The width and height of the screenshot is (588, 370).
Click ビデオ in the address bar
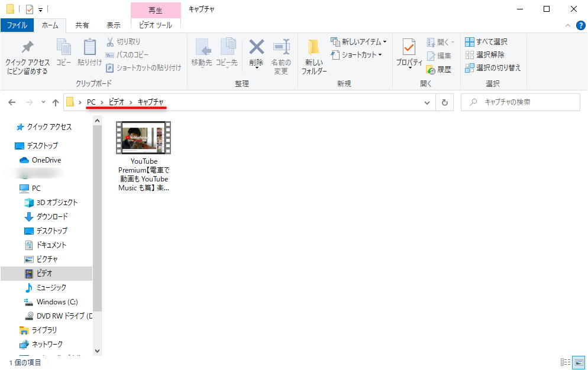(x=117, y=102)
